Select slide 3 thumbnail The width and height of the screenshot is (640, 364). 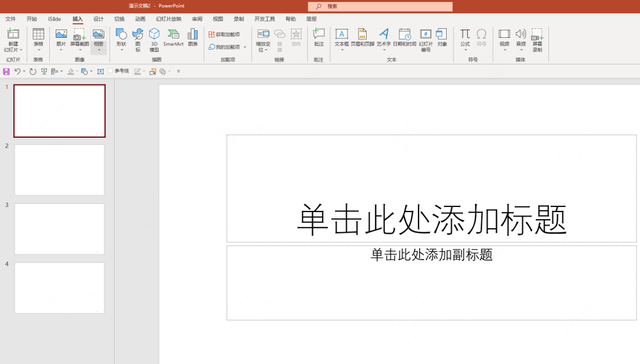pyautogui.click(x=60, y=229)
